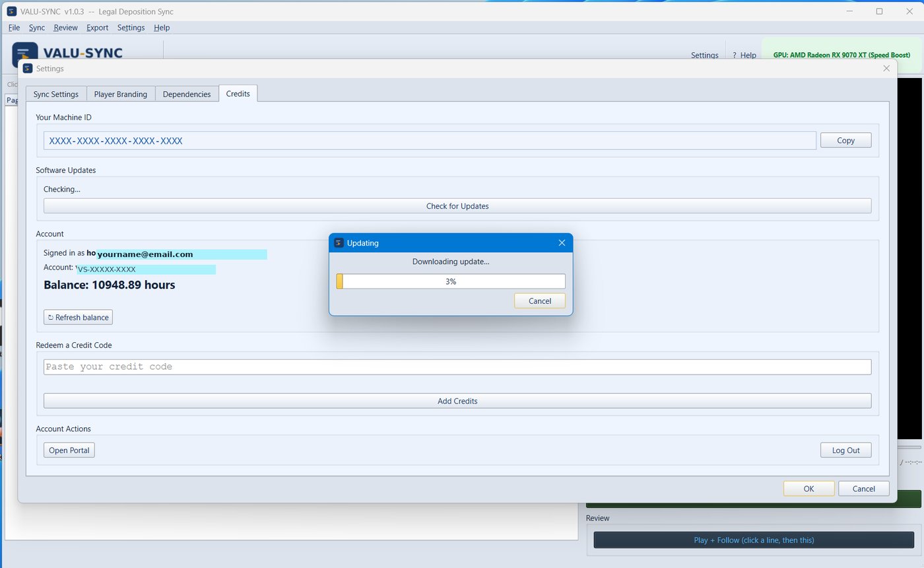Viewport: 924px width, 568px height.
Task: Confirm Settings dialog with OK
Action: pyautogui.click(x=808, y=489)
